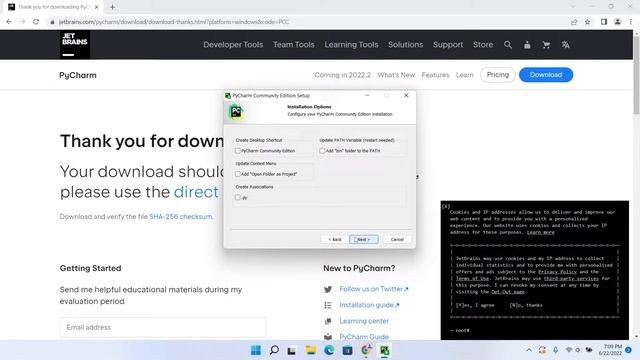The image size is (640, 360).
Task: Close the cookie console with [X]
Action: pos(446,207)
